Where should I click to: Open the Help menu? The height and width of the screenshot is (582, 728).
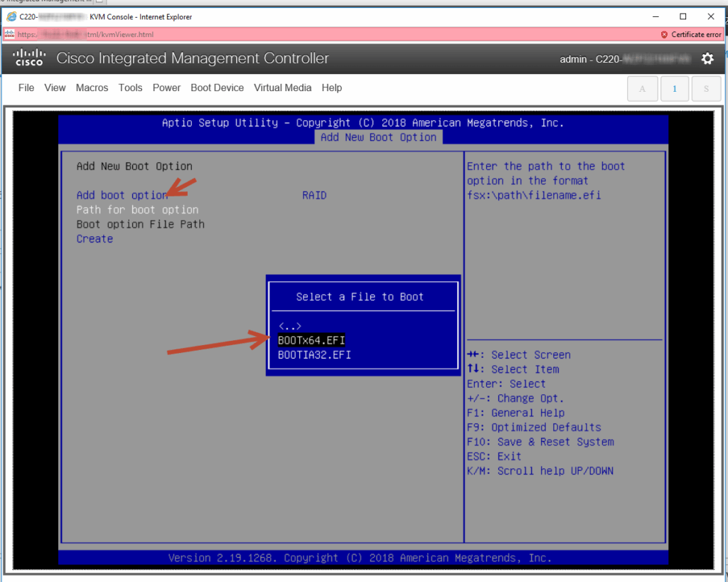coord(331,88)
